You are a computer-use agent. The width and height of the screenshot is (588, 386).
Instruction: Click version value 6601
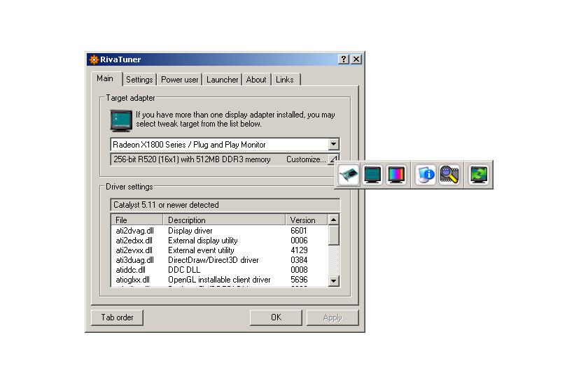[299, 231]
